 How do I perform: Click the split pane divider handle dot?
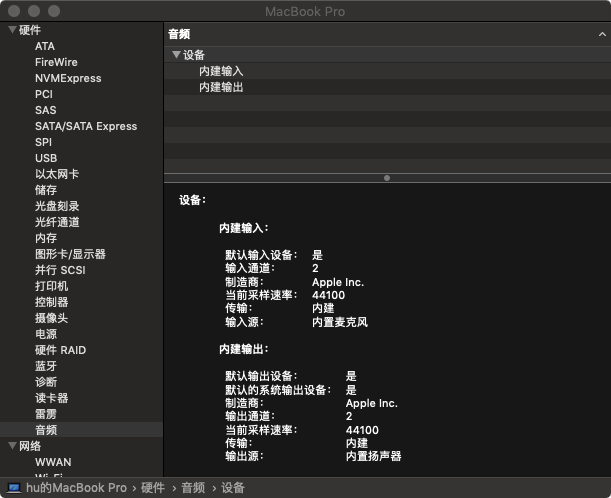tap(387, 178)
